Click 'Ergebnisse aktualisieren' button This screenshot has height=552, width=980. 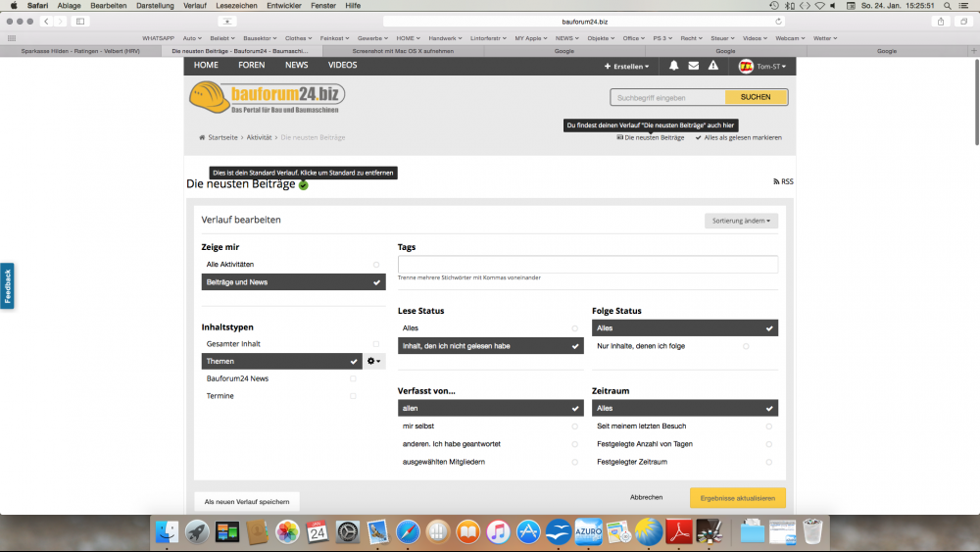tap(738, 498)
